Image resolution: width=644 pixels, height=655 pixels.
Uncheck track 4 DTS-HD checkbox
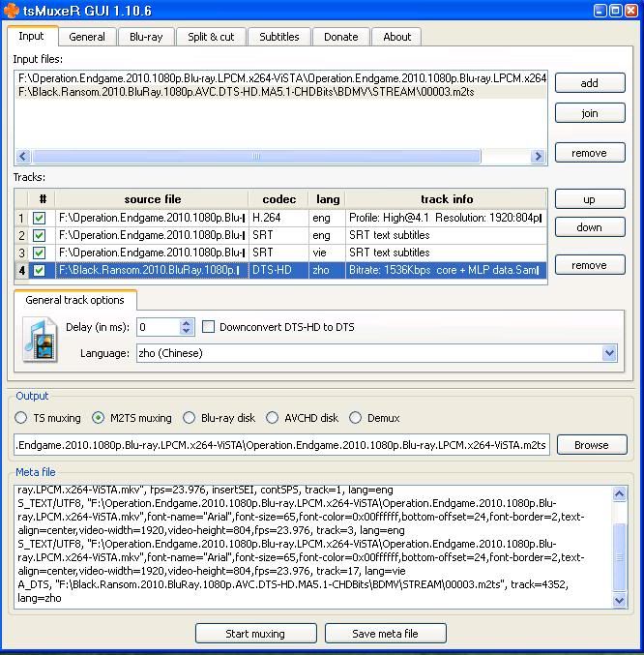(x=40, y=270)
